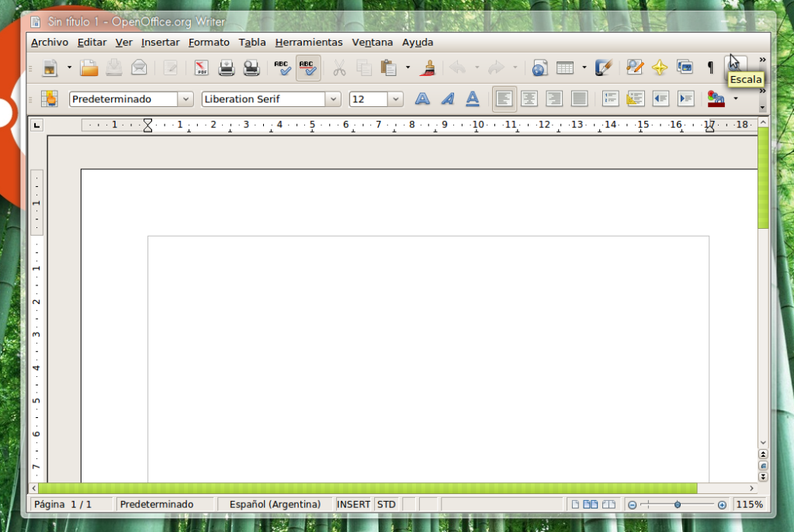Open the Ayuda menu

(x=418, y=43)
